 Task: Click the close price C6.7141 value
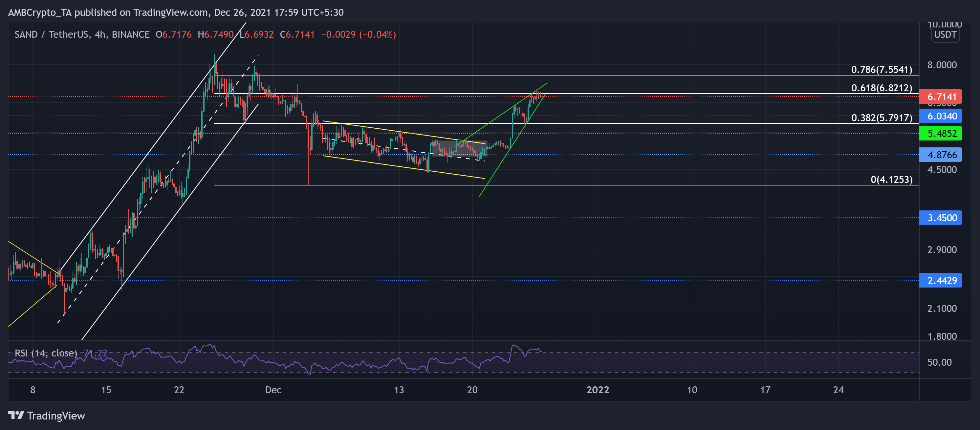(x=297, y=34)
